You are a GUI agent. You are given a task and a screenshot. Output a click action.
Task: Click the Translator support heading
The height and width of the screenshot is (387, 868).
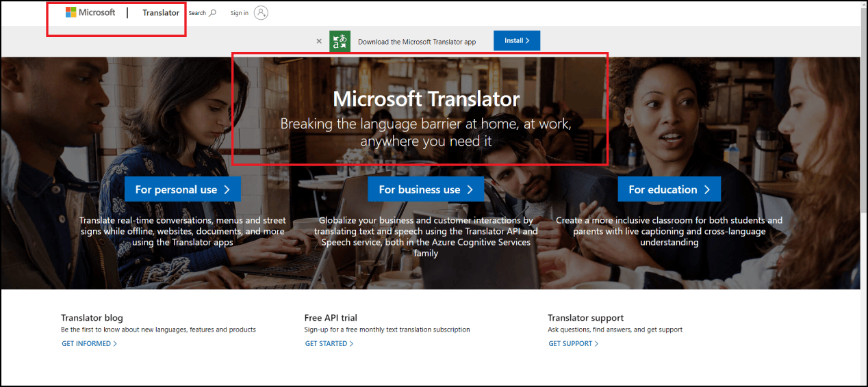pyautogui.click(x=585, y=318)
